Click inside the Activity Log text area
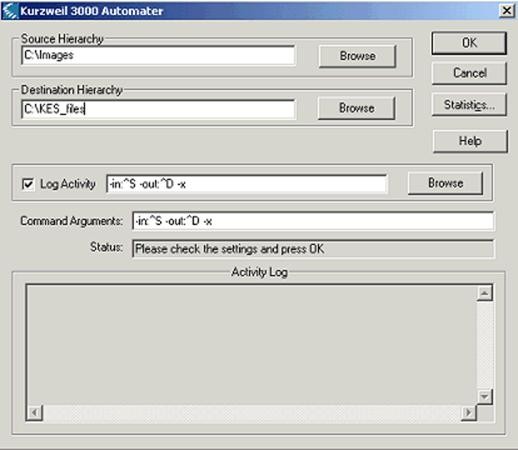Screen dimensions: 518x450 252,345
